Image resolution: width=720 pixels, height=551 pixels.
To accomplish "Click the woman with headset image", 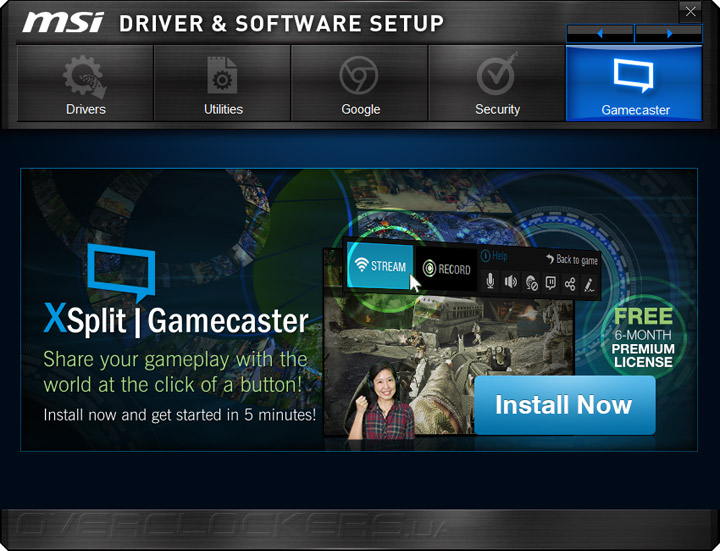I will (x=383, y=400).
